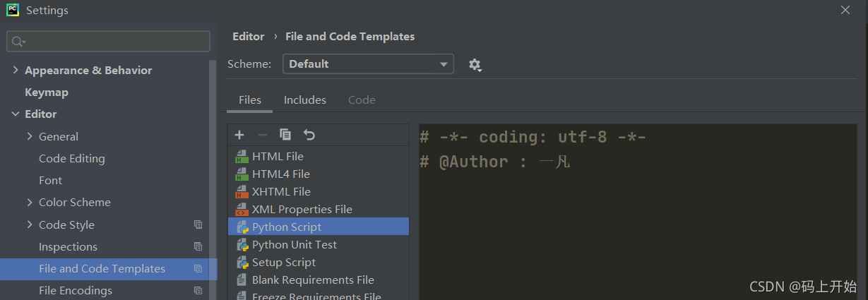Image resolution: width=868 pixels, height=300 pixels.
Task: Select the HTML File template icon
Action: point(242,157)
